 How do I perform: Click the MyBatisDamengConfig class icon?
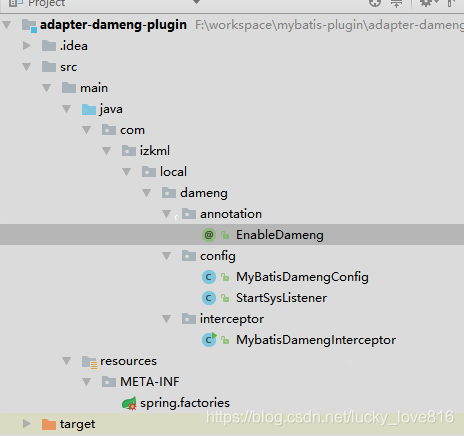coord(209,277)
